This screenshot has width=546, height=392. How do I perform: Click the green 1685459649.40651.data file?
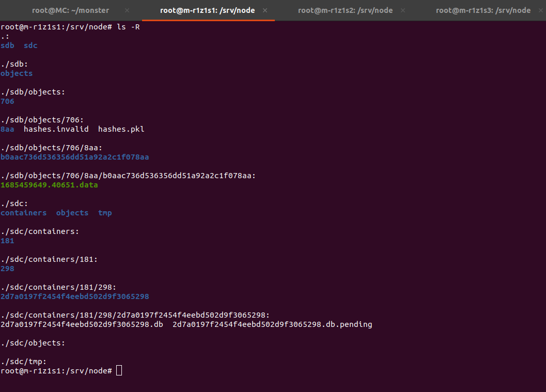coord(49,185)
